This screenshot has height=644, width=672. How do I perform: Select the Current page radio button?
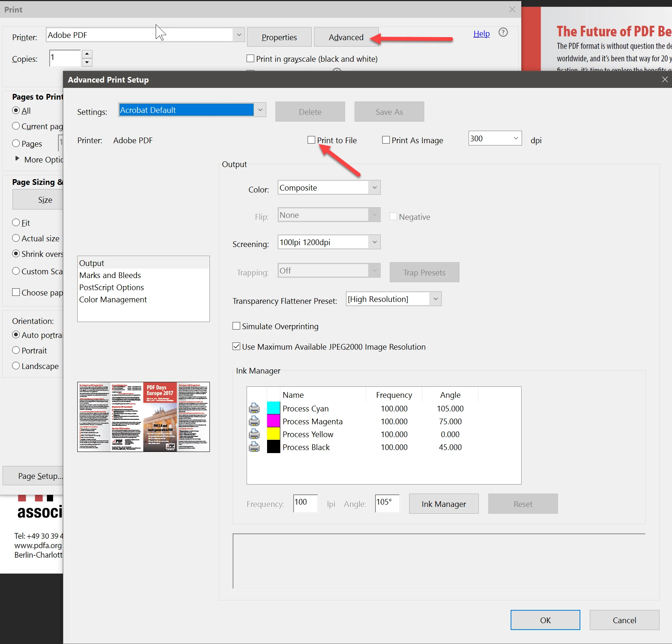16,126
